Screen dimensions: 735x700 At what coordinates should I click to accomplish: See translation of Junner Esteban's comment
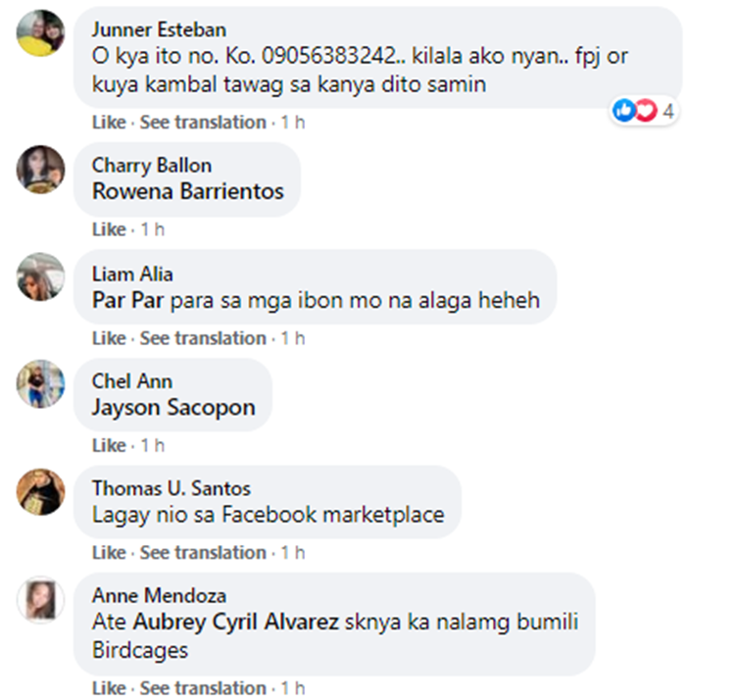(203, 123)
